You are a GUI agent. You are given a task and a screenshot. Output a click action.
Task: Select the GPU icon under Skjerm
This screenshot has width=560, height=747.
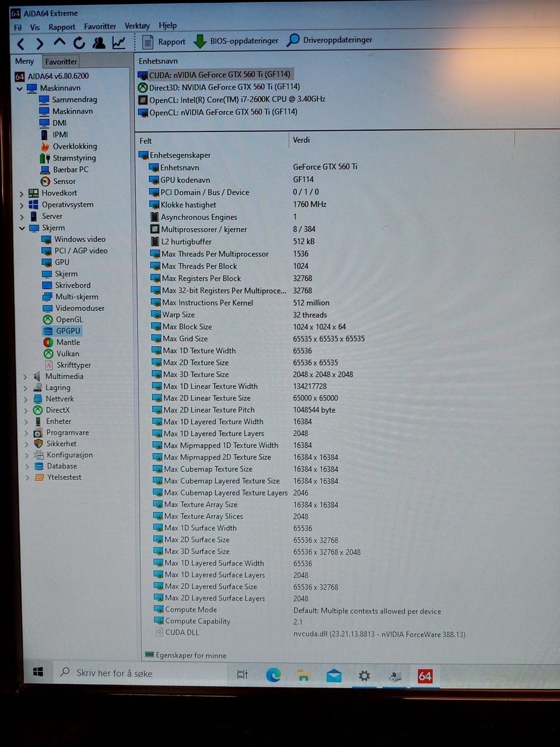(x=47, y=263)
